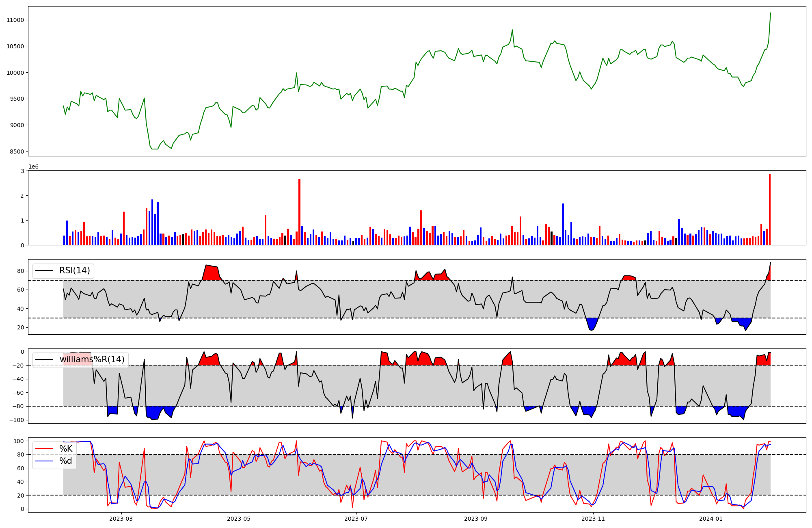Click the tallest red volume bar at far right
Image resolution: width=812 pixels, height=528 pixels.
(x=769, y=210)
